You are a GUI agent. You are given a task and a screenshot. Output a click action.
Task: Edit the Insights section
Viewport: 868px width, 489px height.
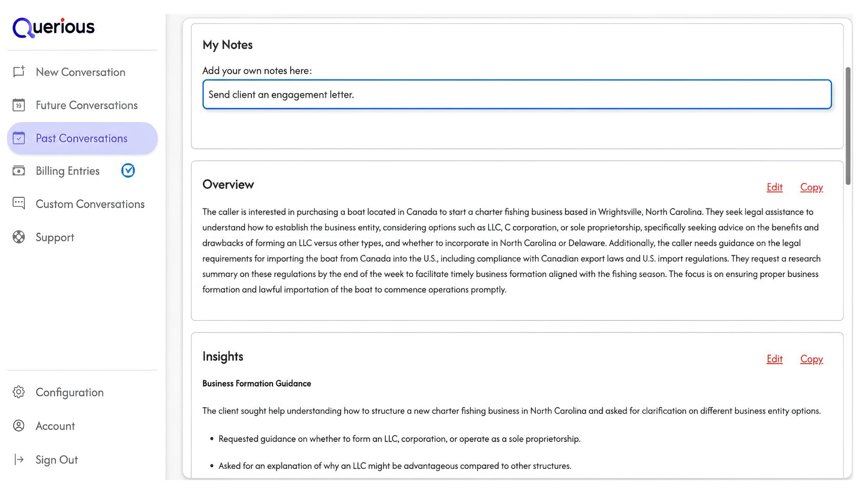(775, 359)
